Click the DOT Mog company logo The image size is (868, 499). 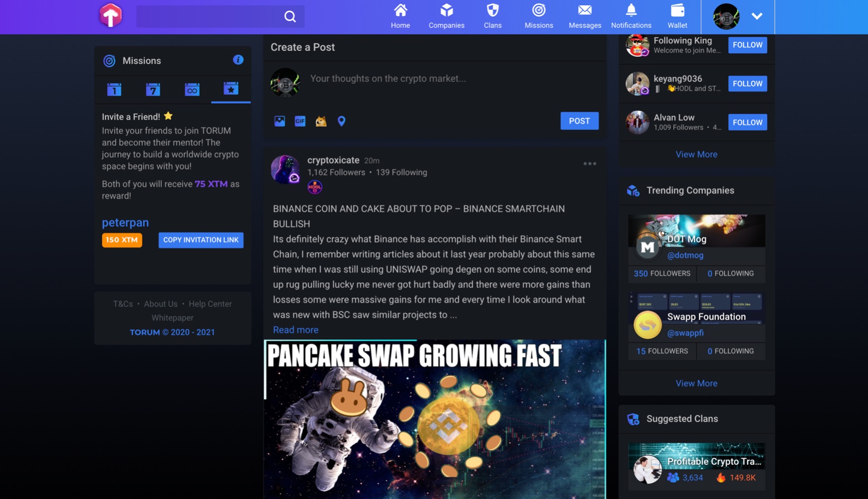point(647,247)
